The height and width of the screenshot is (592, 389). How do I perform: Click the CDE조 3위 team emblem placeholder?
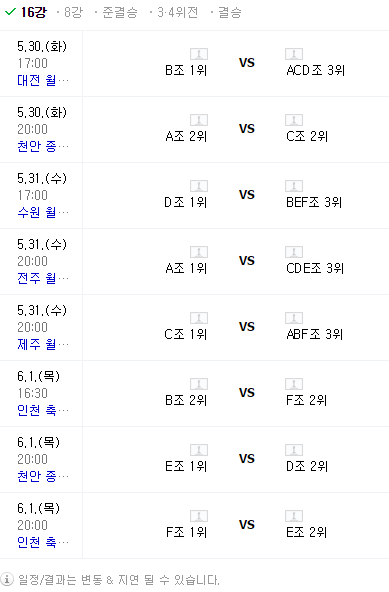pos(294,252)
